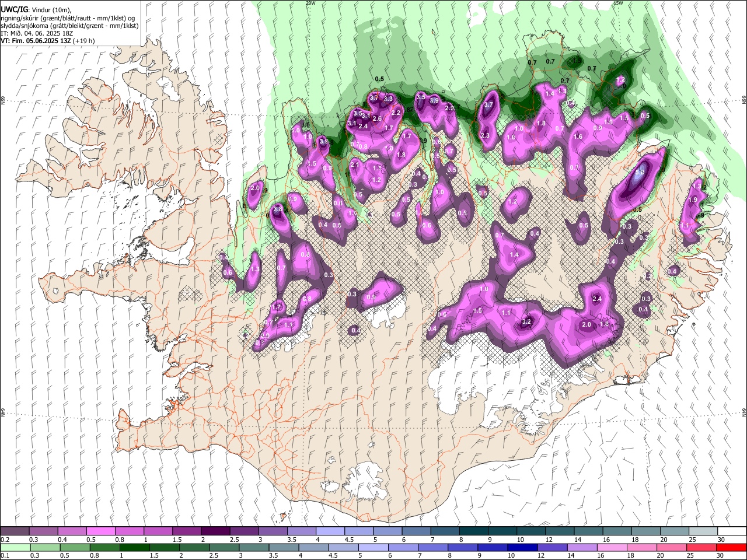Screen dimensions: 747x560
Task: Click the 'slydda/snjókoma' legend description line
Action: click(69, 26)
